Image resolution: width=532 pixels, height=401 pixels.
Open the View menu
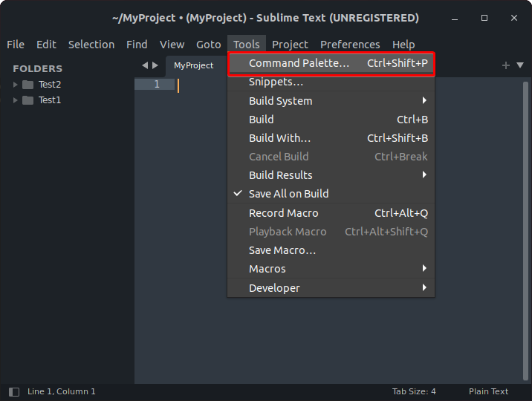(x=172, y=45)
